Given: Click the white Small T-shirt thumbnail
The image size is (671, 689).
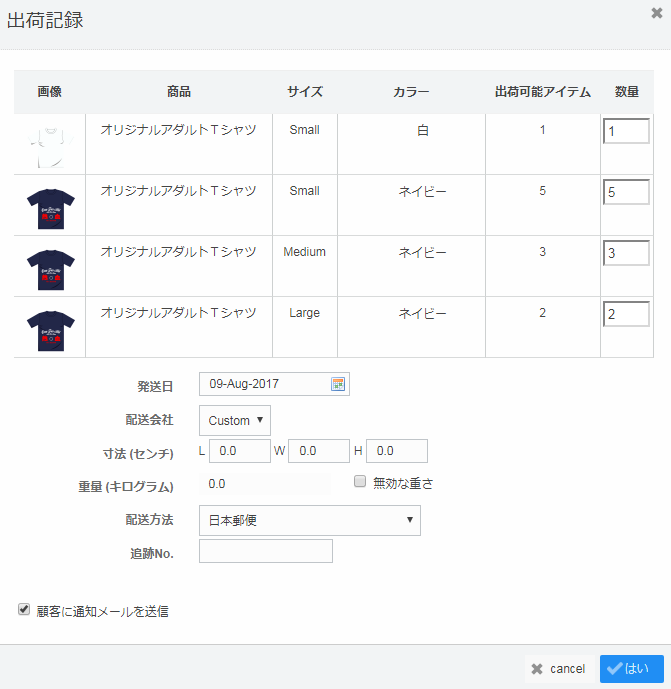Looking at the screenshot, I should [x=50, y=145].
